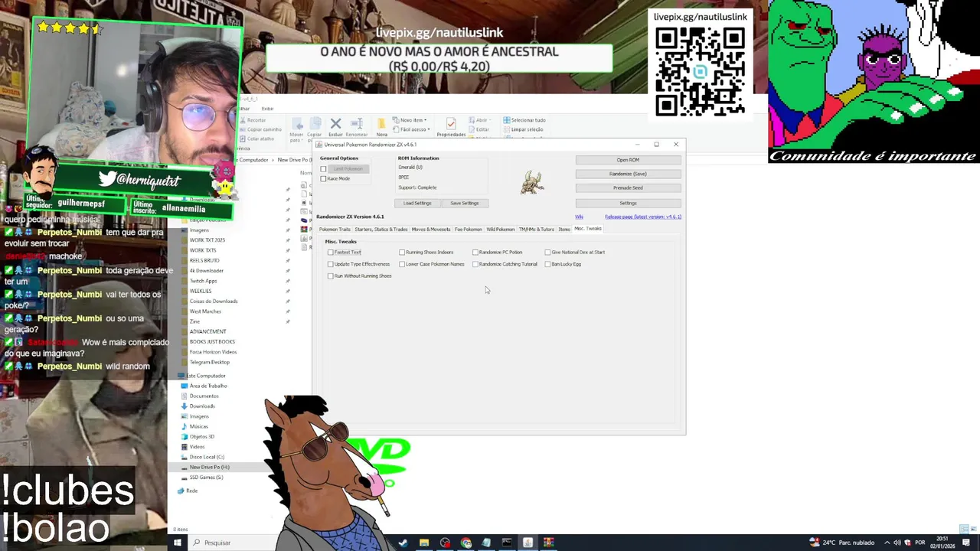This screenshot has width=980, height=551.
Task: Click Limpar seleção in File Explorer ribbon
Action: click(523, 129)
